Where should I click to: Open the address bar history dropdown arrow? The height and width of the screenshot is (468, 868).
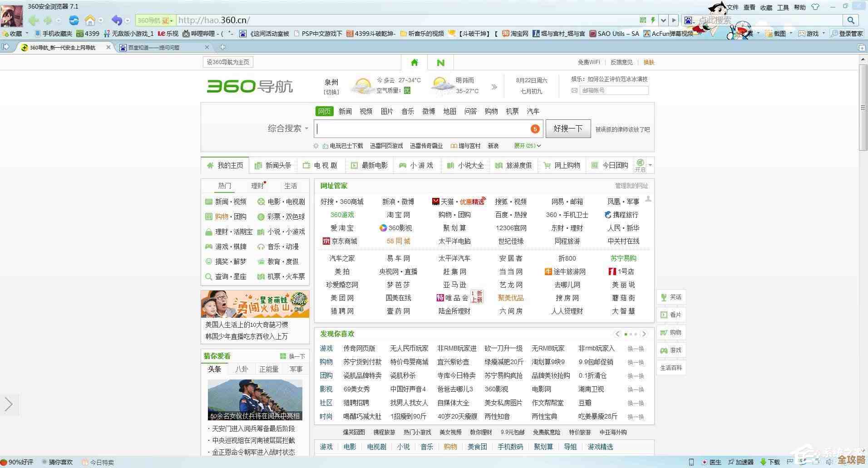[x=663, y=20]
